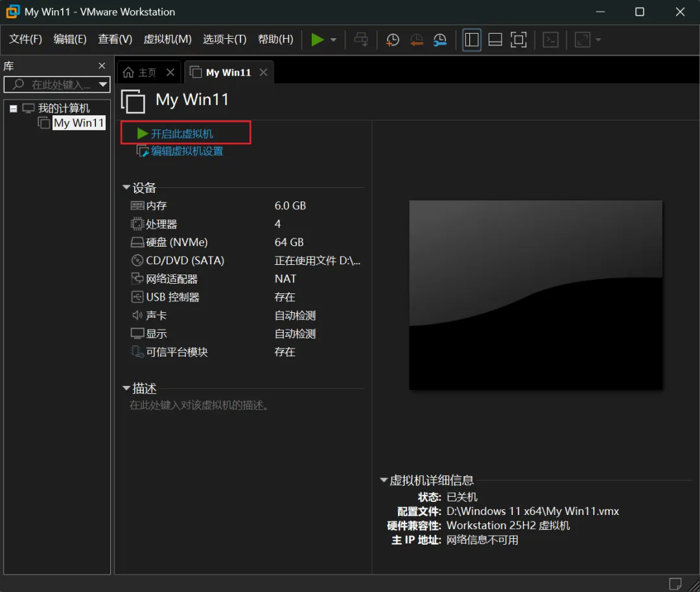
Task: Click the 6.0 GB memory value
Action: (290, 206)
